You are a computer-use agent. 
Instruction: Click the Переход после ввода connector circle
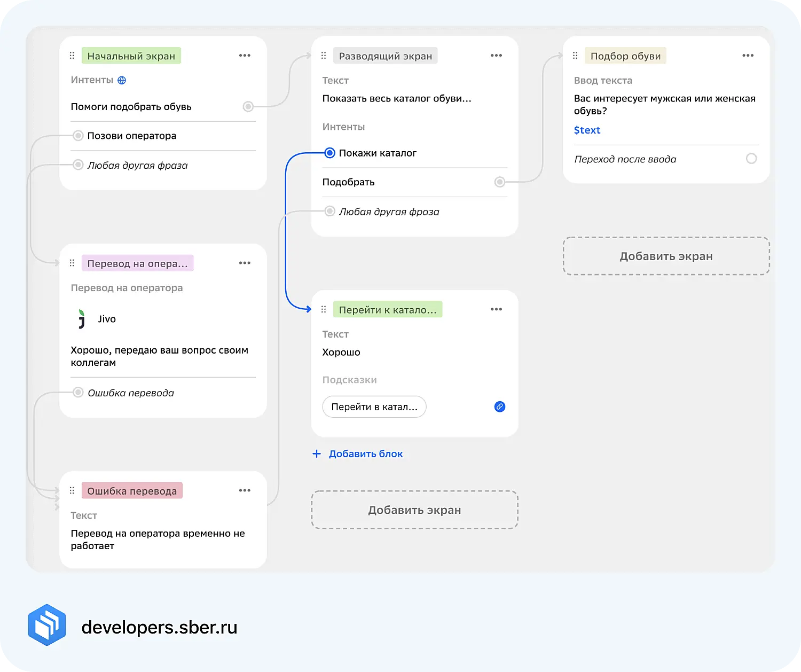[751, 159]
